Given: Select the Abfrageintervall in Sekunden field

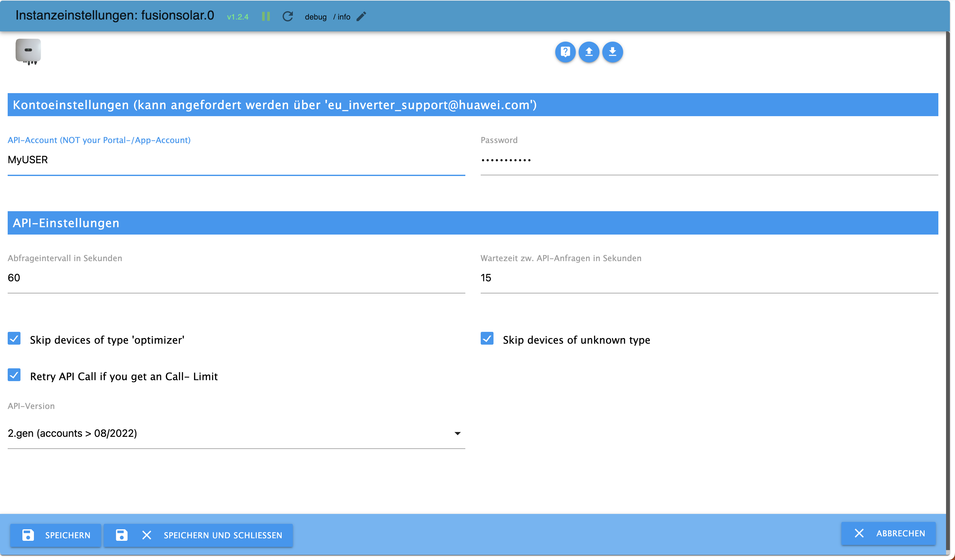Looking at the screenshot, I should 236,277.
